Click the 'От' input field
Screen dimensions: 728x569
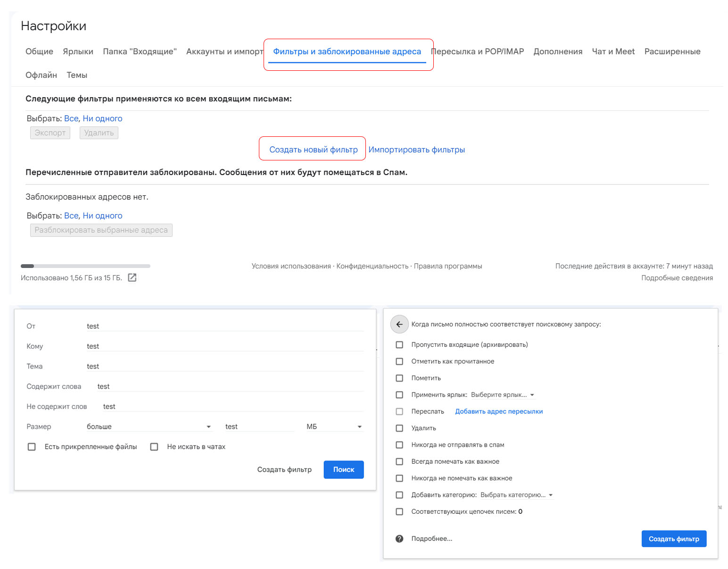pyautogui.click(x=225, y=326)
